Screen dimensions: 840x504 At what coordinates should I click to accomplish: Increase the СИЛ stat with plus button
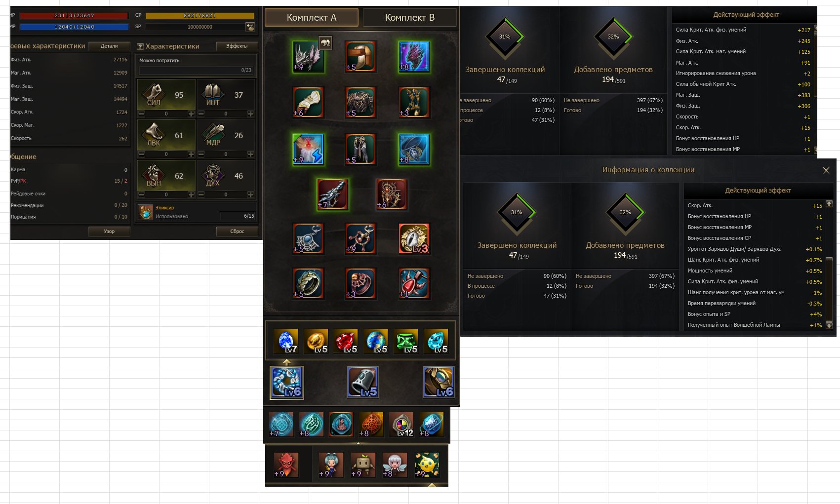tap(191, 114)
